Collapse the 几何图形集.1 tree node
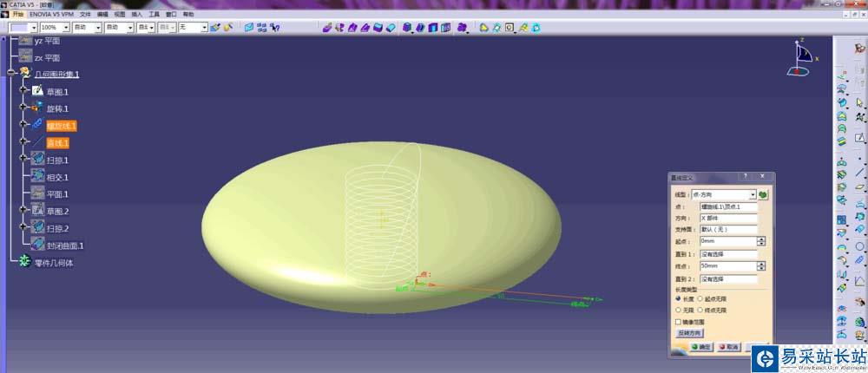Viewport: 868px width, 373px height. [x=11, y=73]
